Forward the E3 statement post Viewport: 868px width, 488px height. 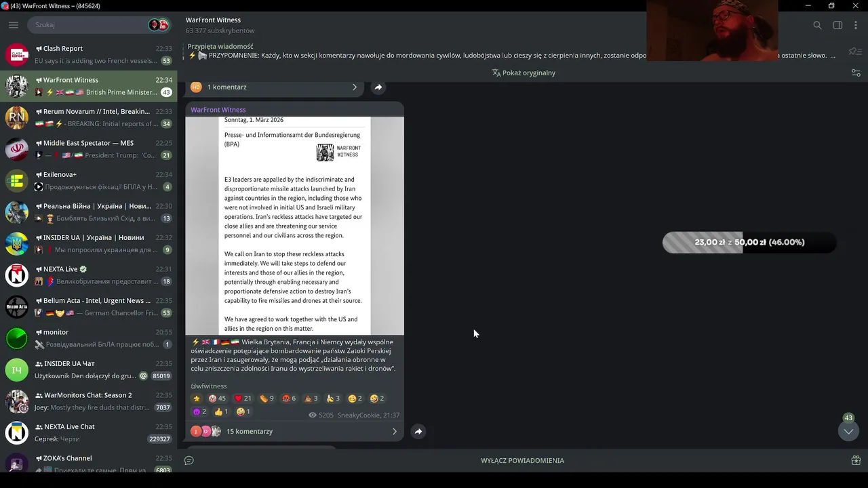tap(418, 431)
